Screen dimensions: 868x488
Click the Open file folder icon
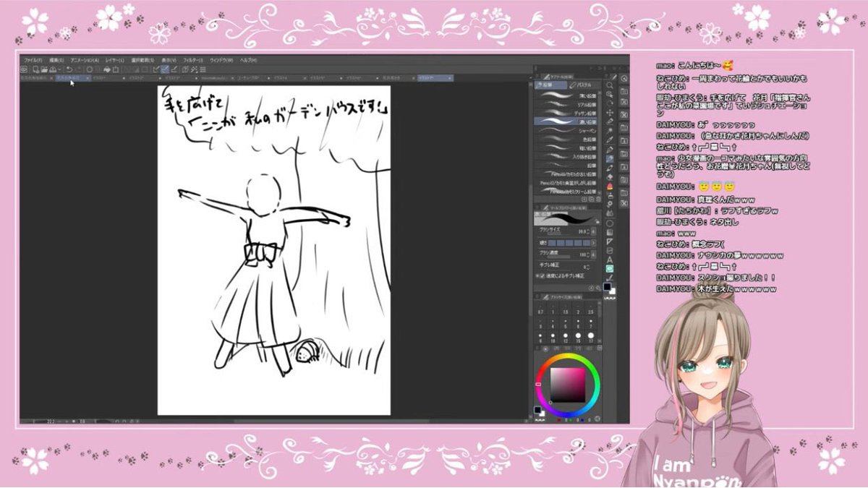[44, 69]
